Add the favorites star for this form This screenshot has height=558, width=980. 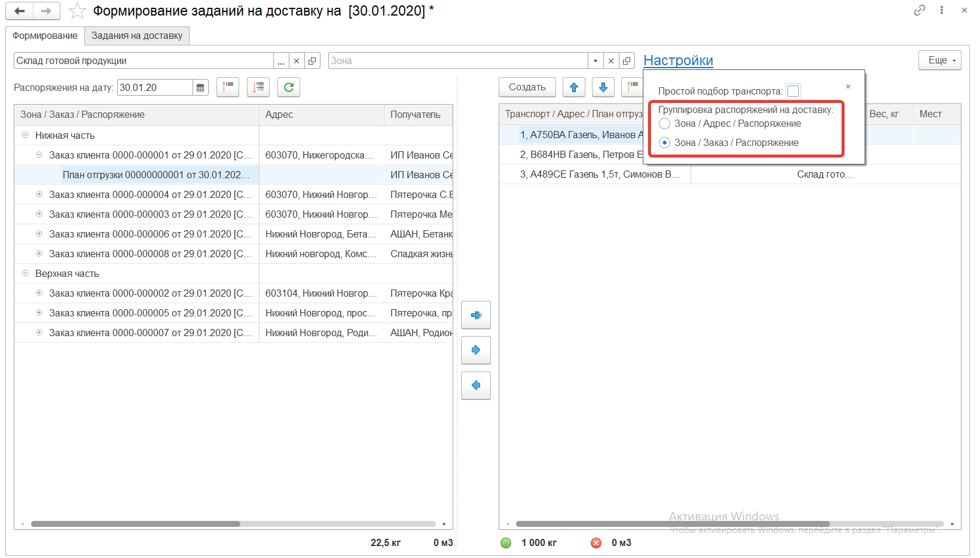tap(77, 11)
